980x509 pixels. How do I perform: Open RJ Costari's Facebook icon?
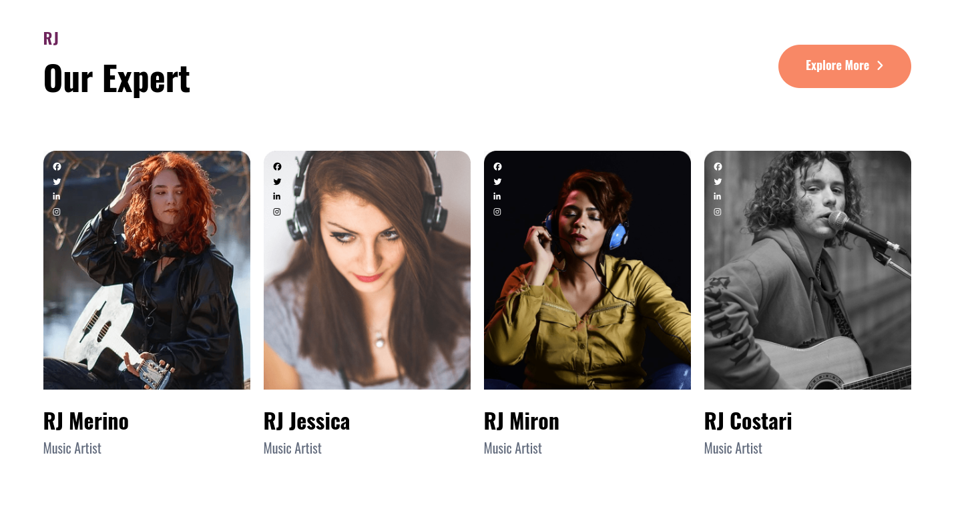pyautogui.click(x=718, y=167)
